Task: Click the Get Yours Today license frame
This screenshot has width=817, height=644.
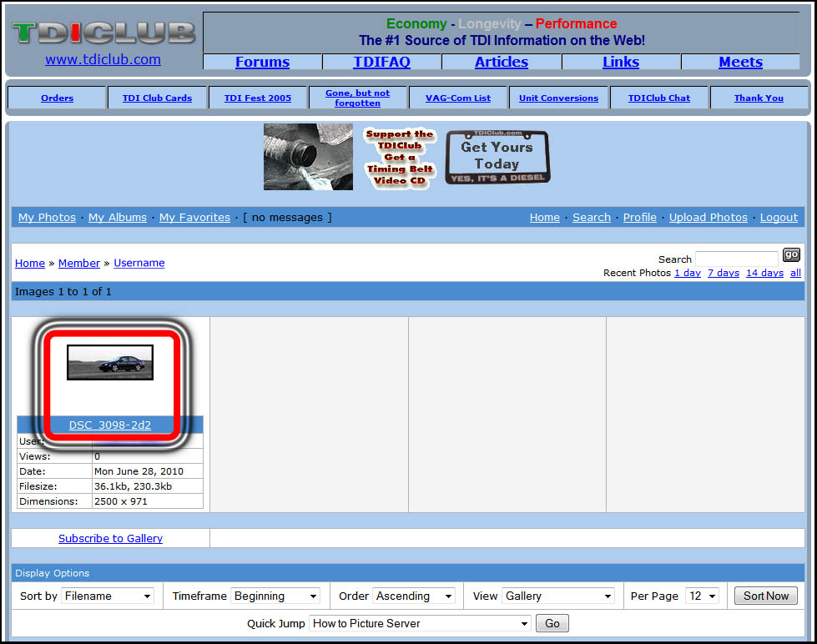Action: coord(497,157)
